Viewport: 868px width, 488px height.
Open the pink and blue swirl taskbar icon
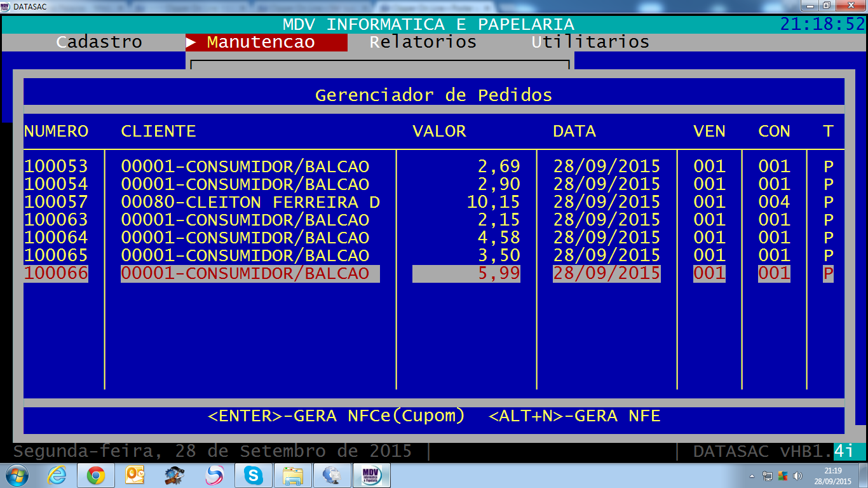pos(214,475)
